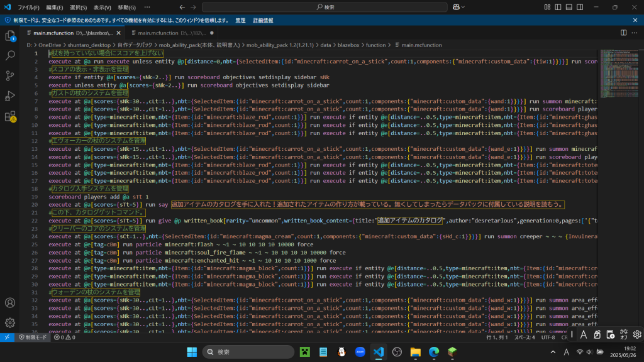Dismiss the restricted mode banner
Screen dimensions: 644x362
coord(635,20)
